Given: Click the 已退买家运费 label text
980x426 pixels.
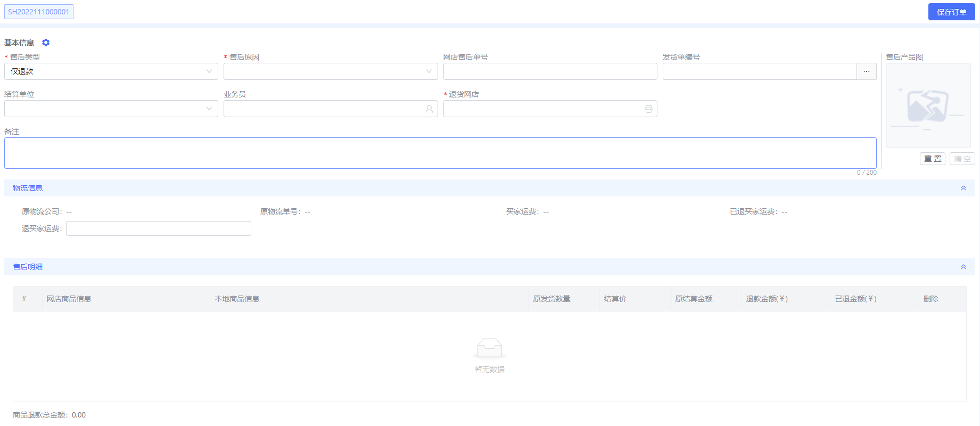Looking at the screenshot, I should [x=754, y=211].
